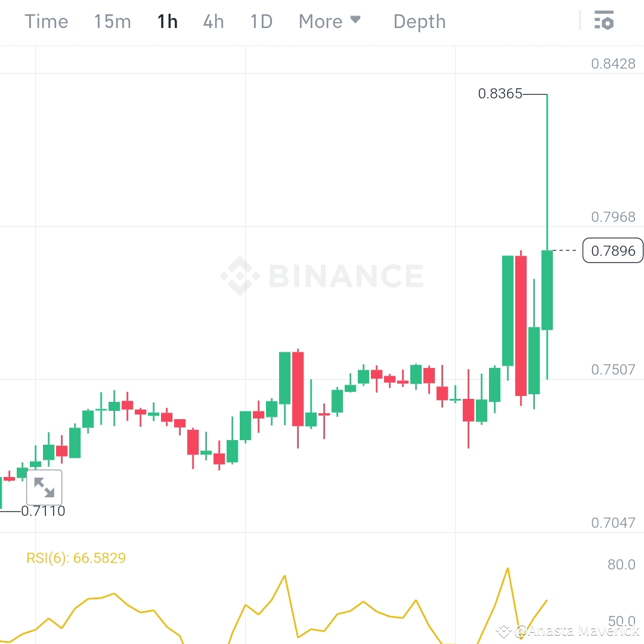Viewport: 644px width, 644px height.
Task: Enable the 4h candlestick interval
Action: tap(213, 21)
